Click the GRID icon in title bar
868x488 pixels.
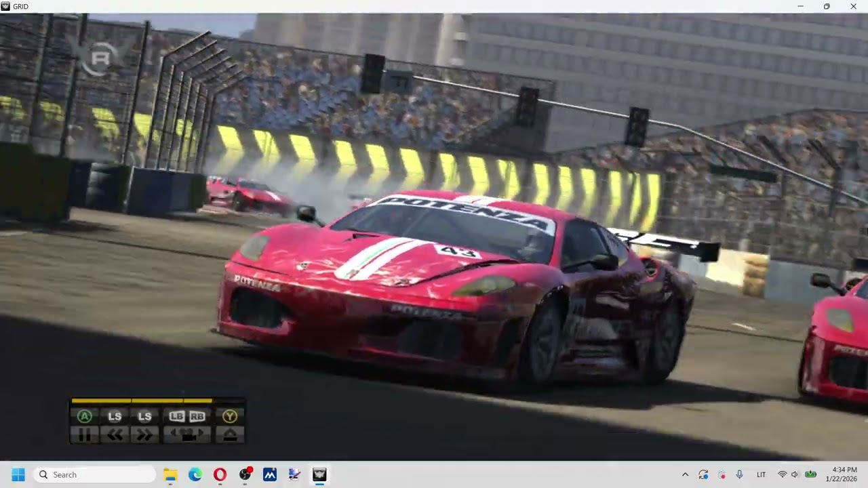6,6
